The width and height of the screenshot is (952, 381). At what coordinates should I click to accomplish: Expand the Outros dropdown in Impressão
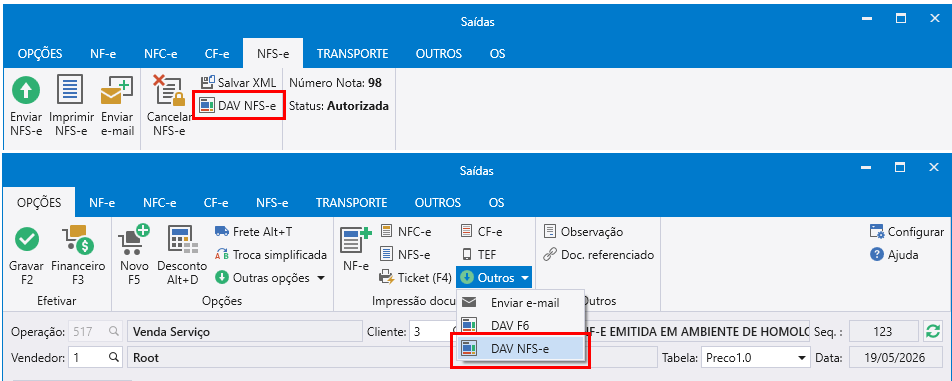pyautogui.click(x=496, y=278)
